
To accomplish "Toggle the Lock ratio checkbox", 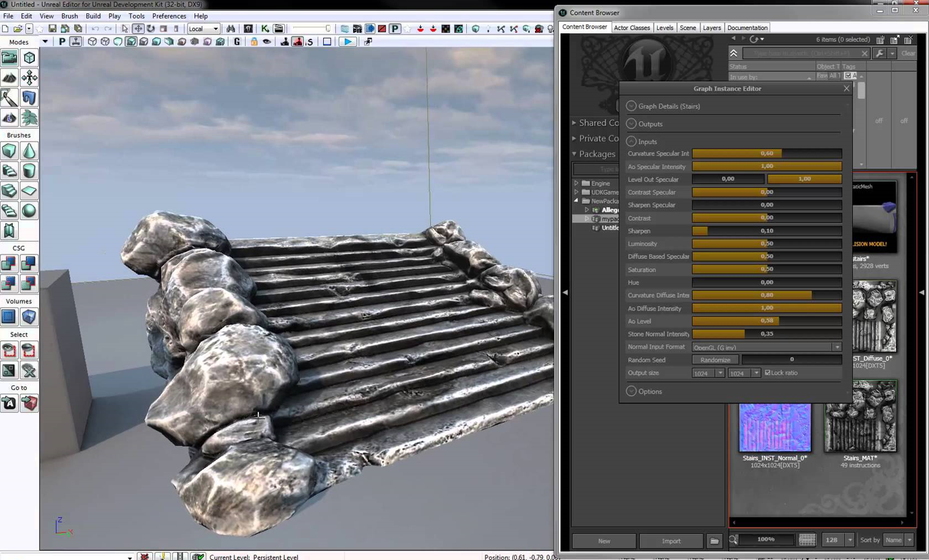I will (767, 372).
